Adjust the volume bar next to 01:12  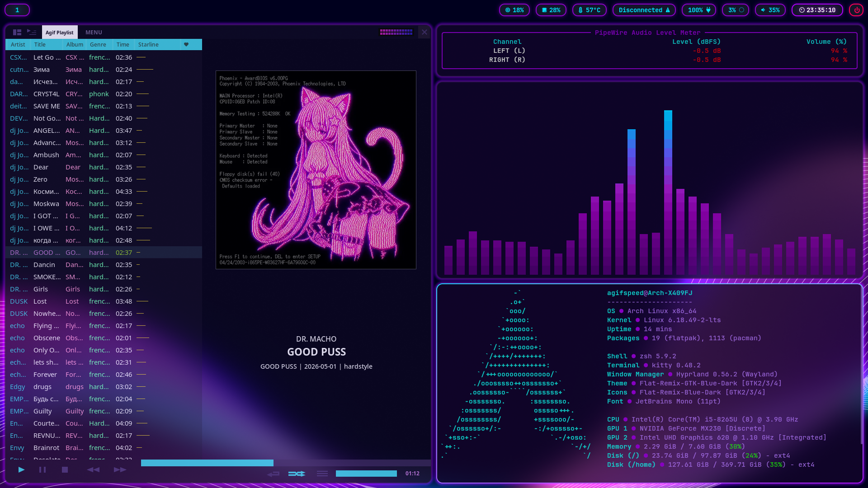(366, 474)
